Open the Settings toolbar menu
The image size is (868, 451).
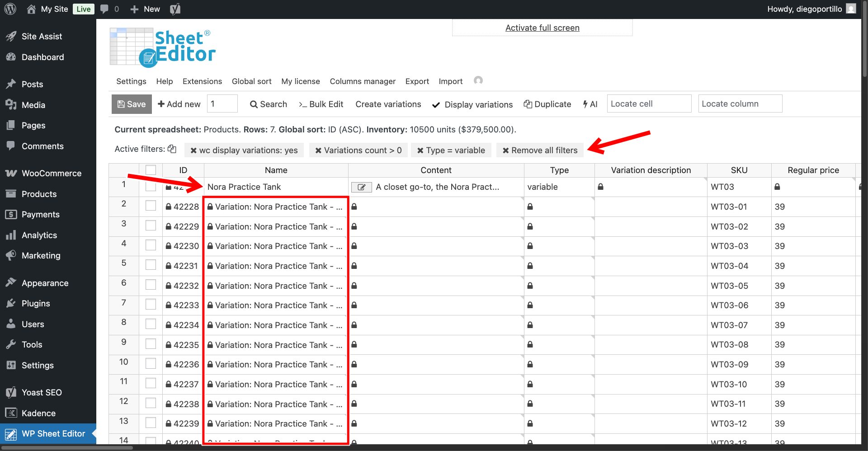[131, 81]
